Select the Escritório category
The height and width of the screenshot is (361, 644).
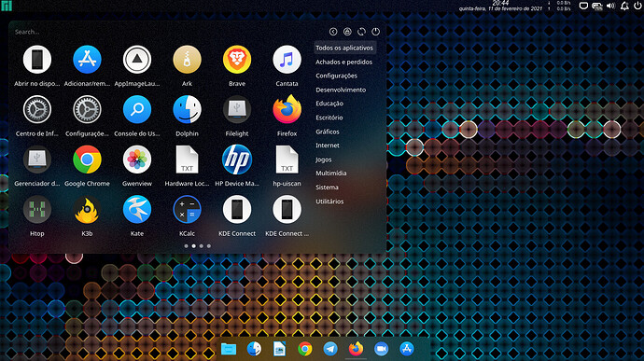tap(329, 118)
